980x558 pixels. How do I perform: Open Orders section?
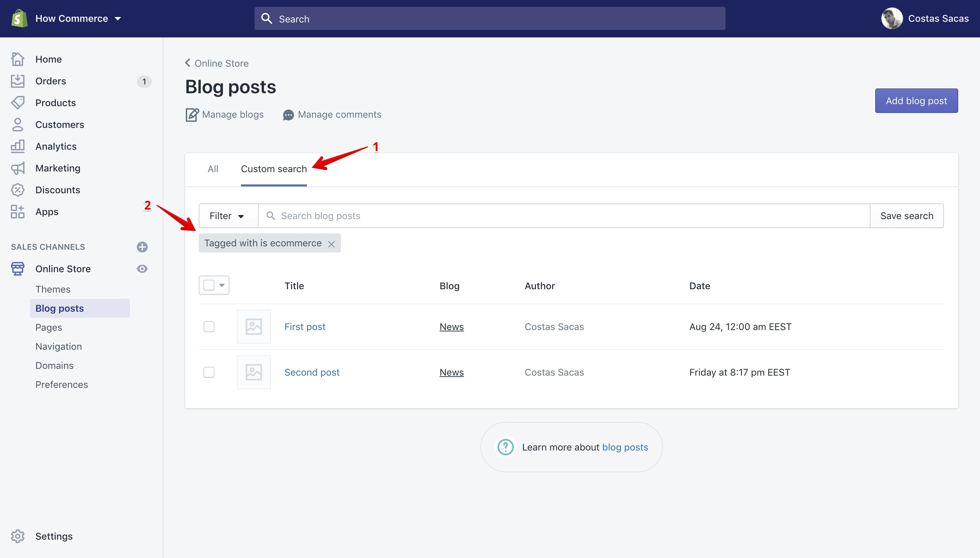(51, 81)
